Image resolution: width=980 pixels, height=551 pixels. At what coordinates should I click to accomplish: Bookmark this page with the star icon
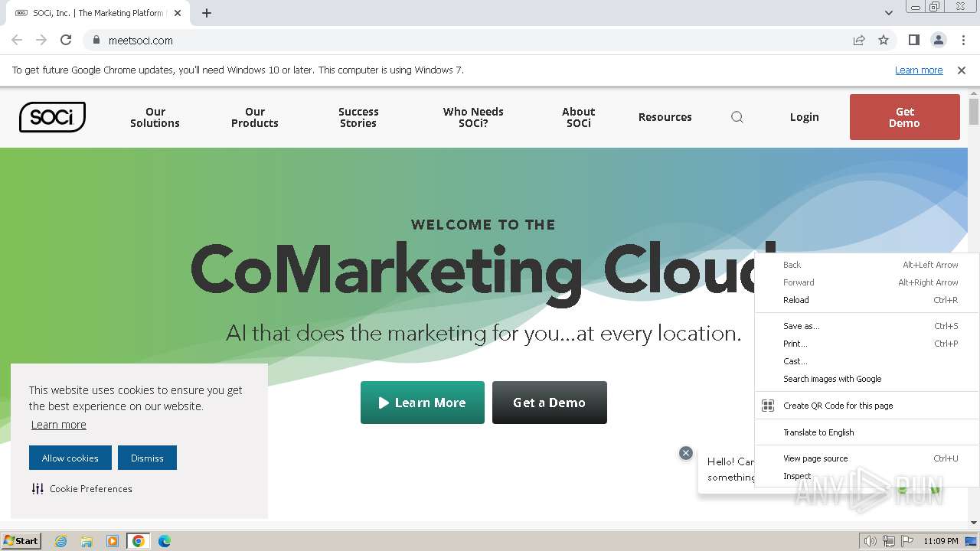(884, 40)
